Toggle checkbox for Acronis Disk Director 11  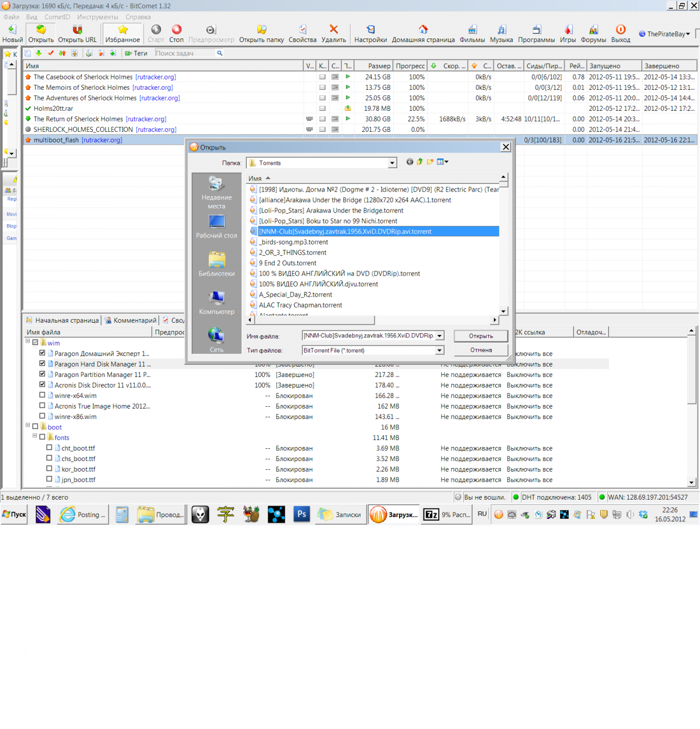[x=42, y=385]
